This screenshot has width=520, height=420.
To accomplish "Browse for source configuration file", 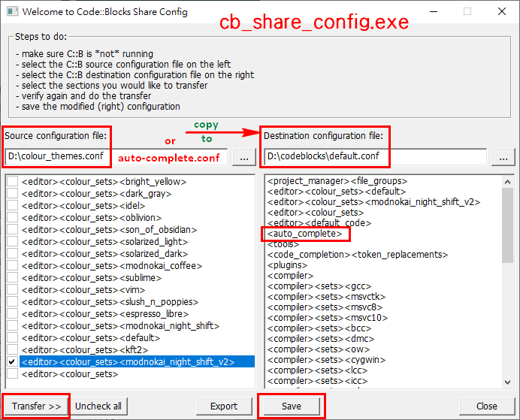I will tap(242, 158).
